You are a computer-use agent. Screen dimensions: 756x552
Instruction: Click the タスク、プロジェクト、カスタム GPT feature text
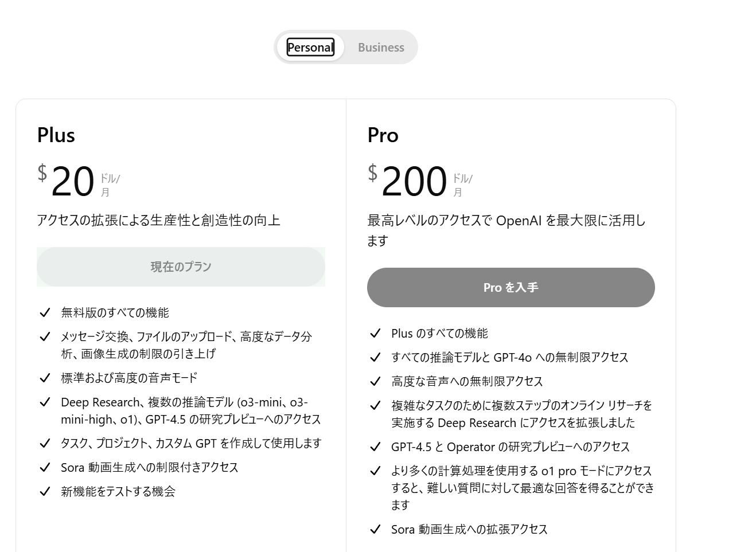tap(191, 443)
